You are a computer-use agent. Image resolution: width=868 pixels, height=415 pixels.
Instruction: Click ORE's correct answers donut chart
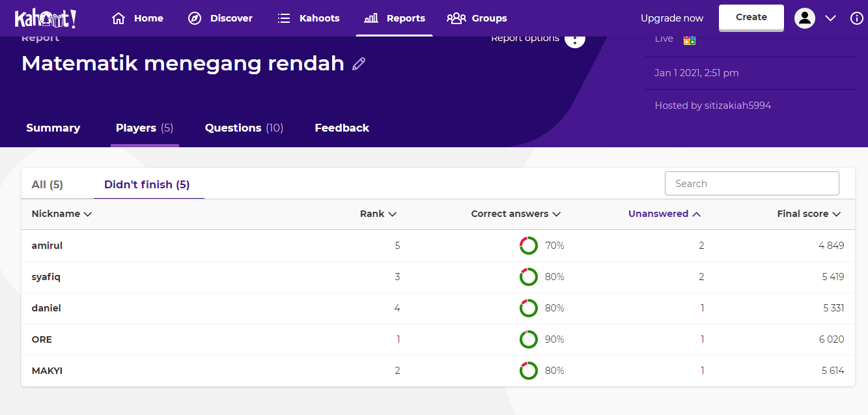(x=529, y=339)
